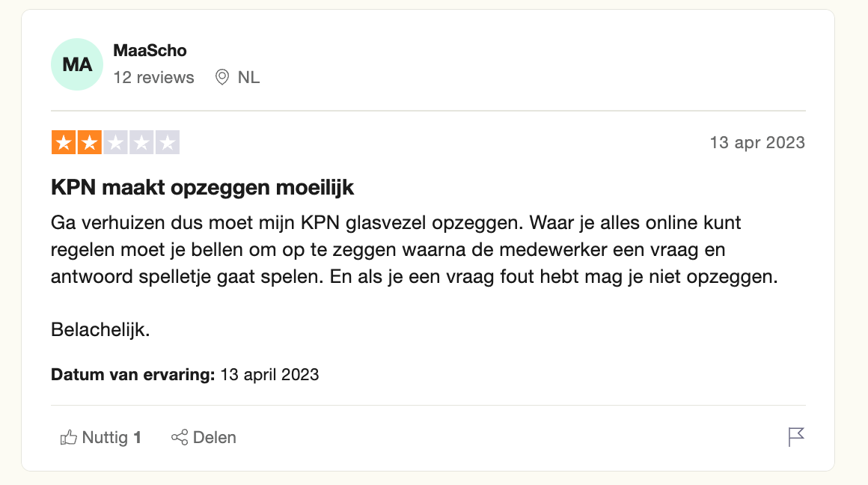Click the third grey rating star
The image size is (868, 485).
coord(116,142)
